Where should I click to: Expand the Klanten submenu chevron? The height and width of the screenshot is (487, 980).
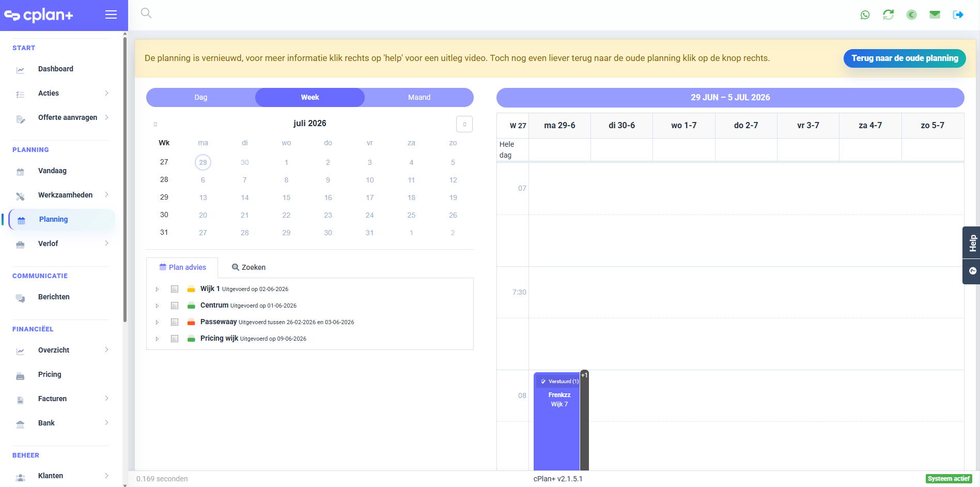pos(106,476)
